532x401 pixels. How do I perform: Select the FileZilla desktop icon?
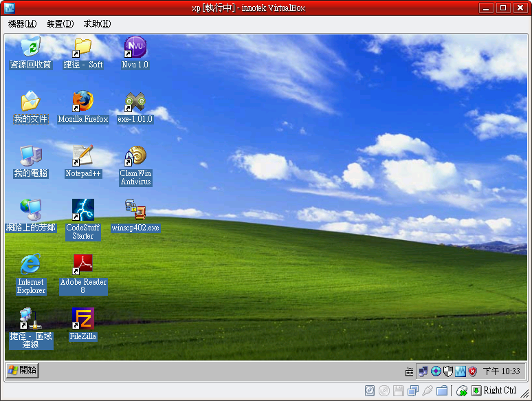[82, 320]
